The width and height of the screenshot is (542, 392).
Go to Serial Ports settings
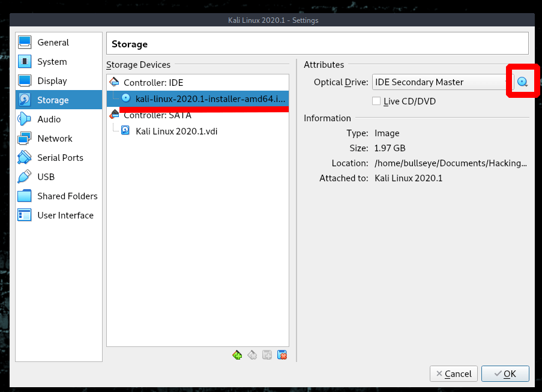[59, 158]
